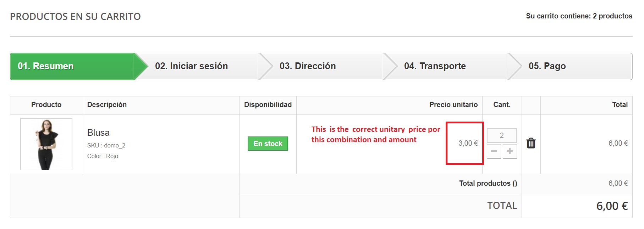Delete the Blusa item with trash icon
The height and width of the screenshot is (229, 644).
[531, 143]
